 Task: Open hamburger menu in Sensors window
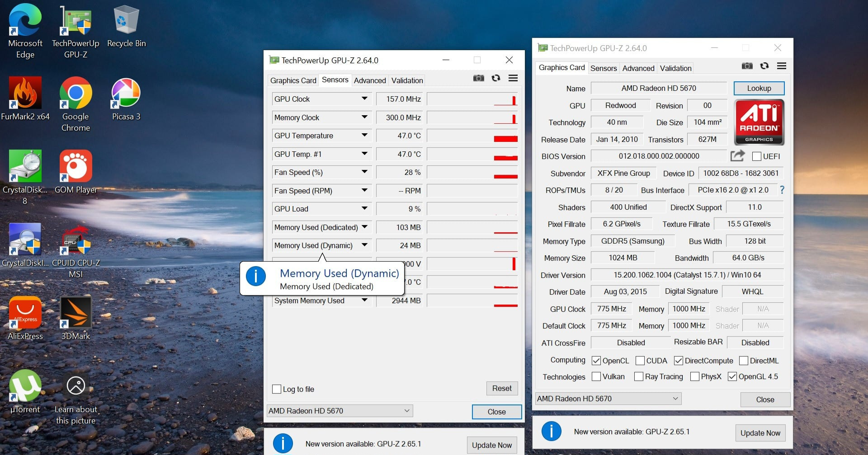click(x=513, y=78)
